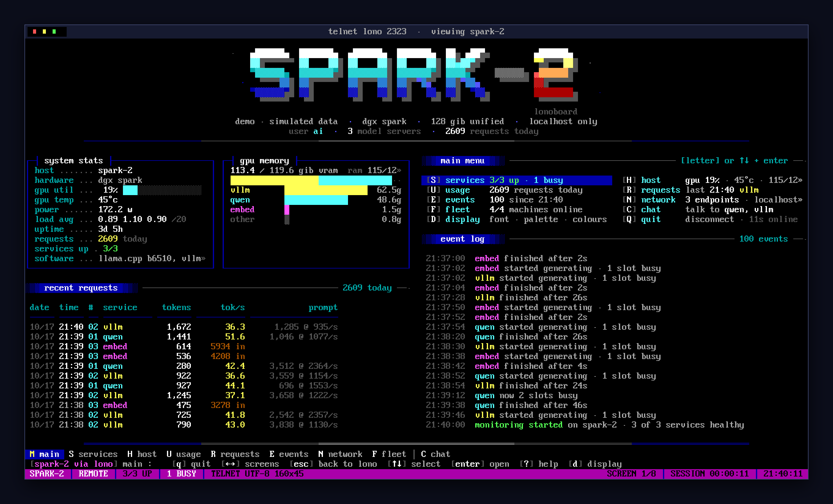The image size is (833, 504).
Task: Click the [esc] back to lono hint
Action: point(333,464)
